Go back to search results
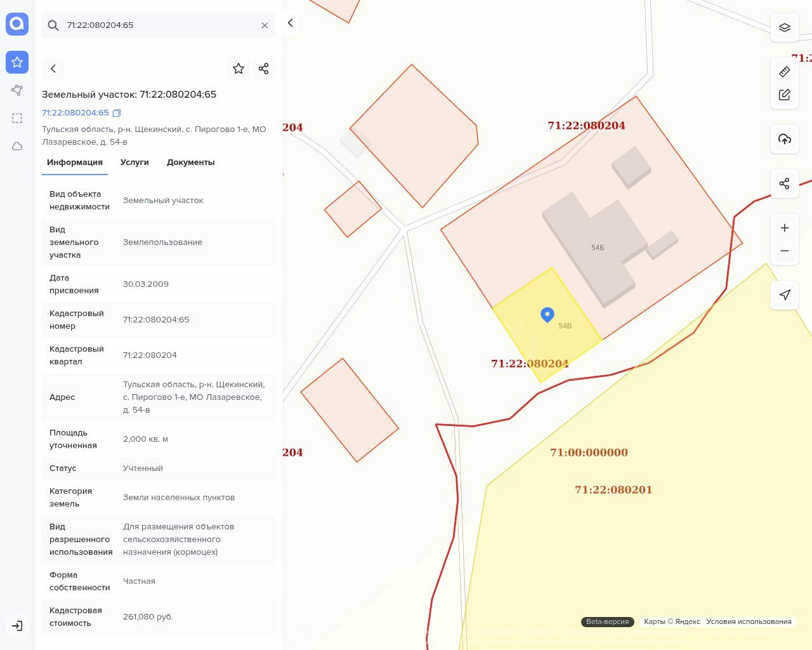 (x=53, y=69)
